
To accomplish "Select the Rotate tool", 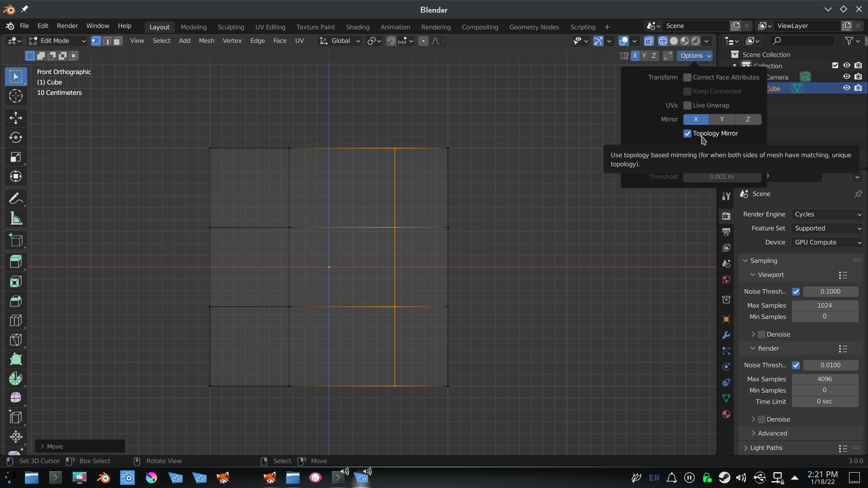I will click(x=16, y=137).
